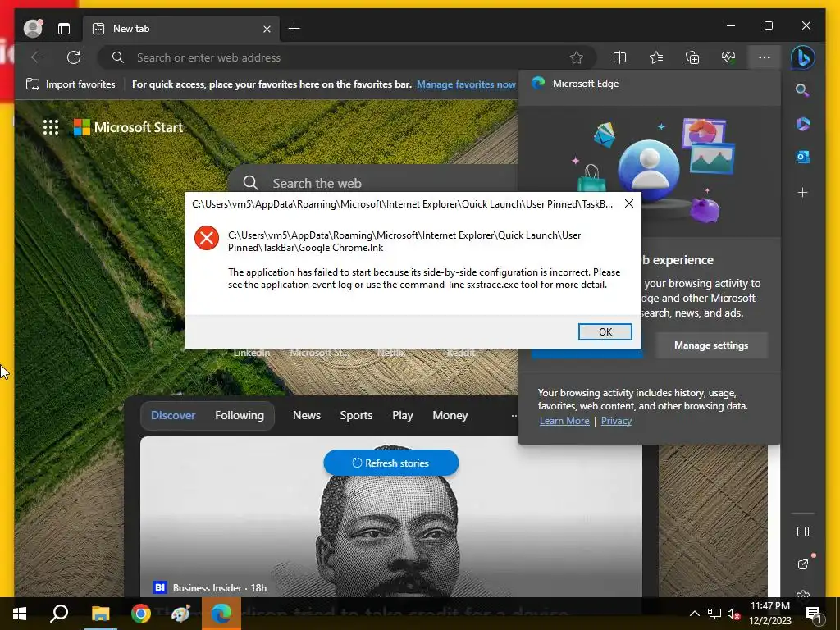The image size is (840, 630).
Task: Close the side-by-side error dialog
Action: [629, 203]
